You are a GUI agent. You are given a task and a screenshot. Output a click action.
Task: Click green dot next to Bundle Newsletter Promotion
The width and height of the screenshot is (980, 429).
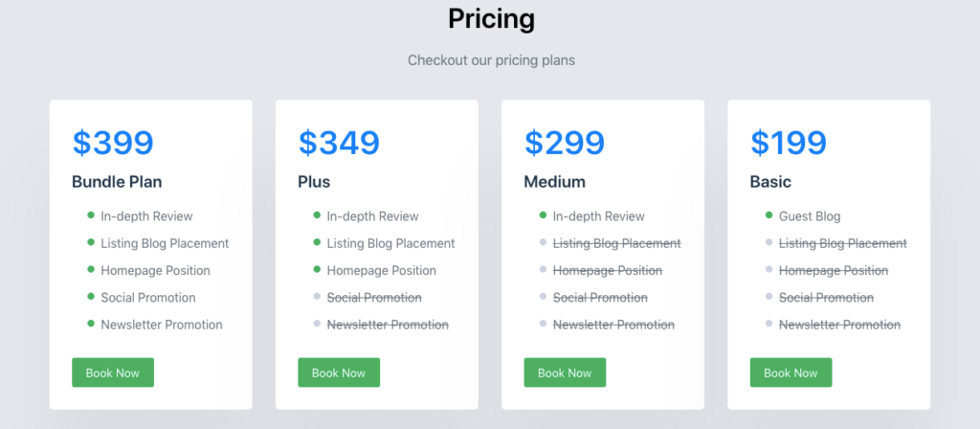point(91,324)
